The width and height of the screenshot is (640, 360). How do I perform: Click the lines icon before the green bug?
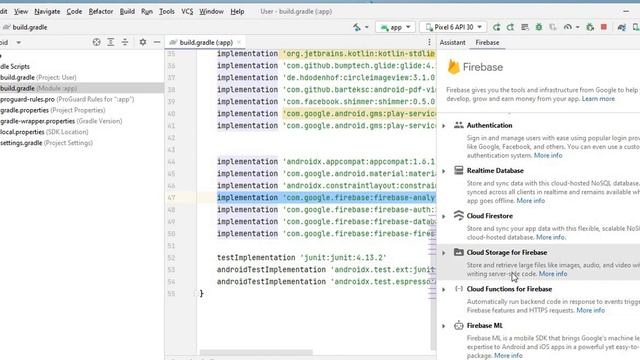coord(525,27)
